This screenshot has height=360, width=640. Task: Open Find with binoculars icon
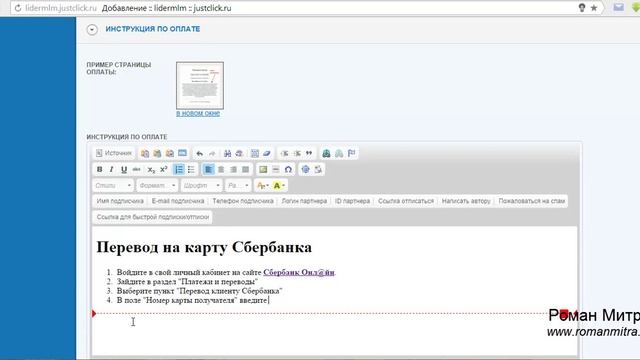click(x=227, y=153)
